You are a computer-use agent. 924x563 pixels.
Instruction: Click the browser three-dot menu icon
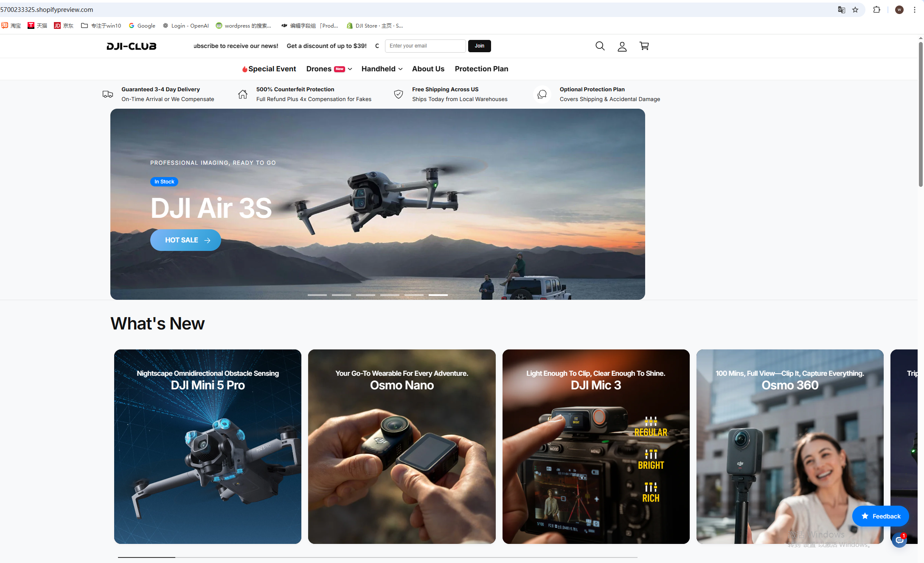[x=914, y=10]
